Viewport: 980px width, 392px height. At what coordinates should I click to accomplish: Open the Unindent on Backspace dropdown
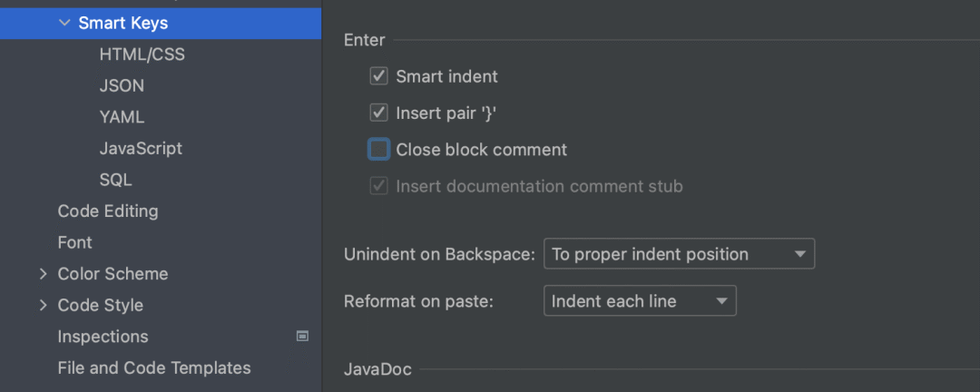[679, 254]
